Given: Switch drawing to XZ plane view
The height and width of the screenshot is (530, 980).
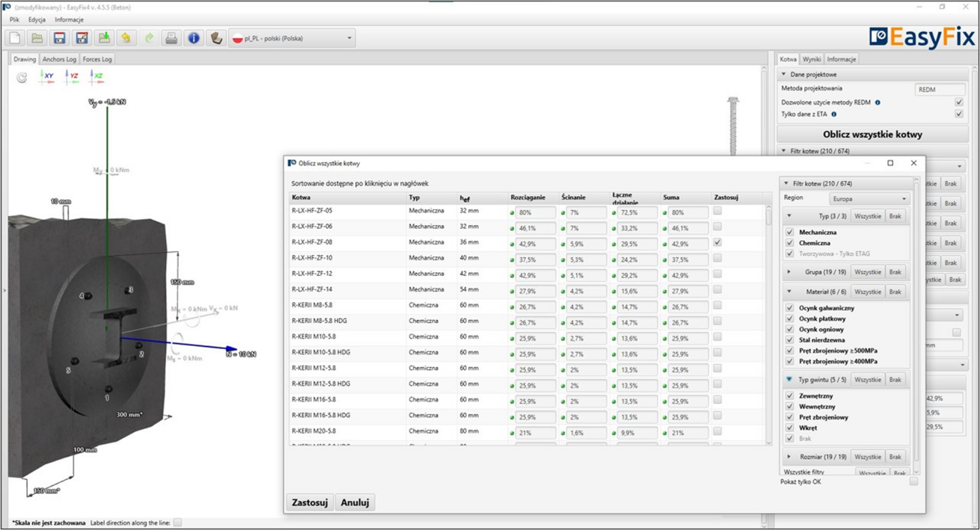Looking at the screenshot, I should pyautogui.click(x=97, y=76).
